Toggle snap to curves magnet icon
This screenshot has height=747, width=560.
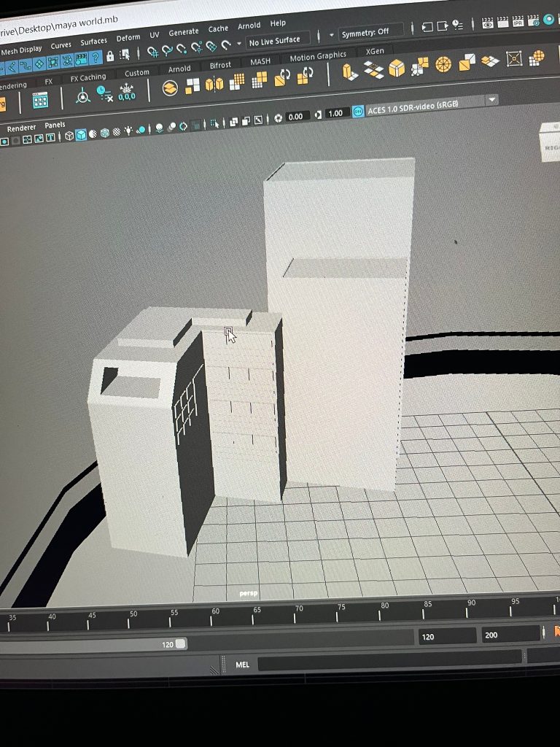click(x=167, y=50)
